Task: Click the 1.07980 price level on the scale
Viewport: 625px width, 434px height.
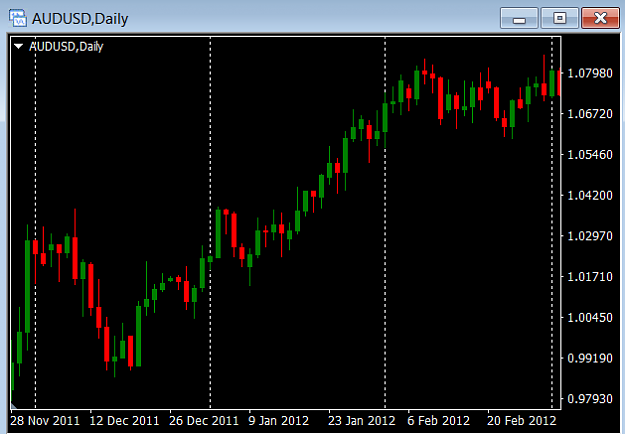Action: point(590,73)
